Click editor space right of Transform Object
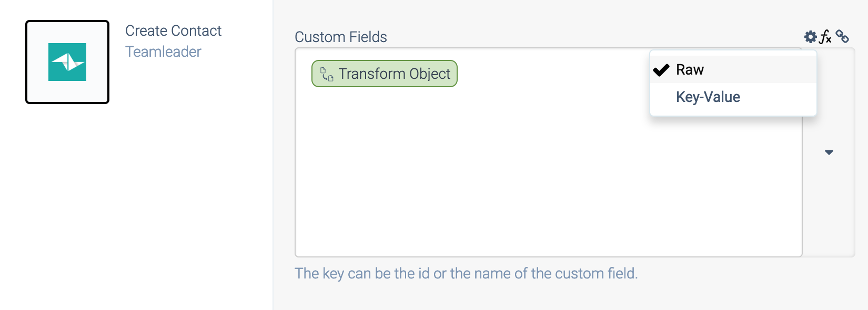This screenshot has height=310, width=868. pyautogui.click(x=552, y=74)
